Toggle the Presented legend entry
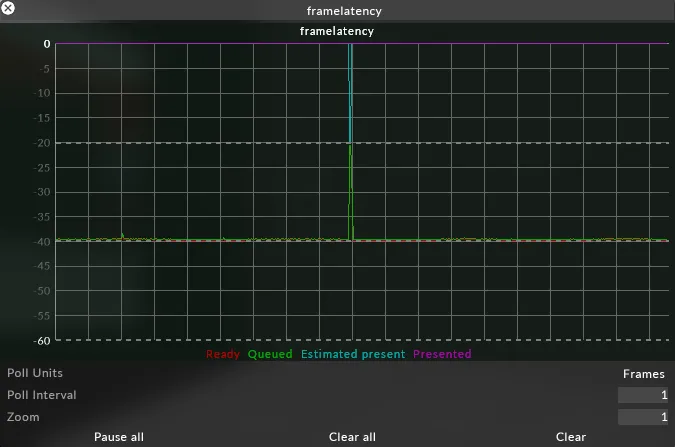 (x=442, y=354)
